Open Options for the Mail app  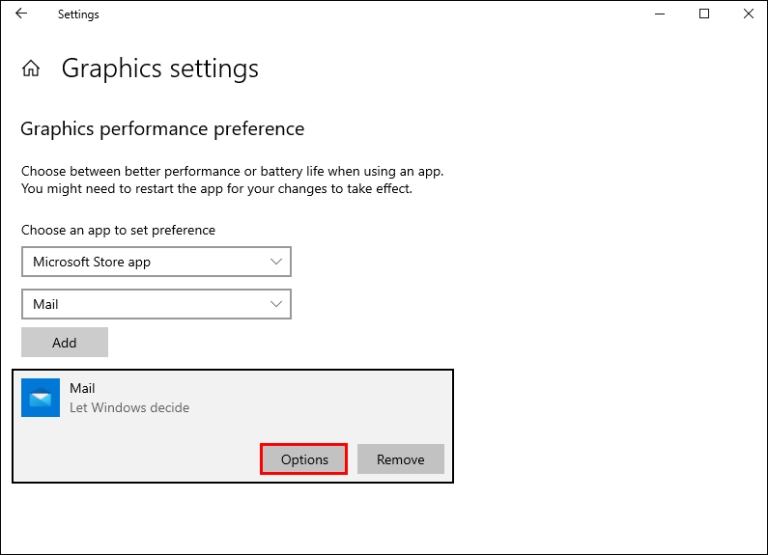point(304,460)
